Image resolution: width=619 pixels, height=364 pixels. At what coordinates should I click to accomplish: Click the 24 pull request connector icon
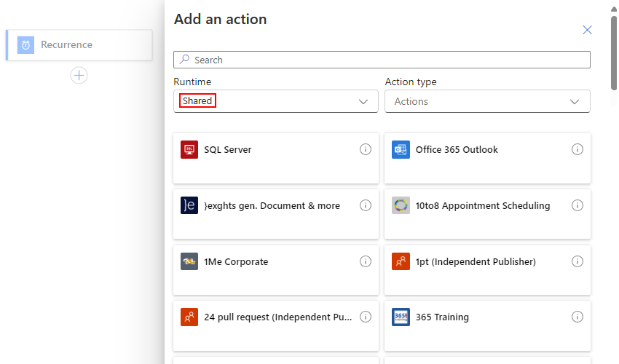pos(189,317)
